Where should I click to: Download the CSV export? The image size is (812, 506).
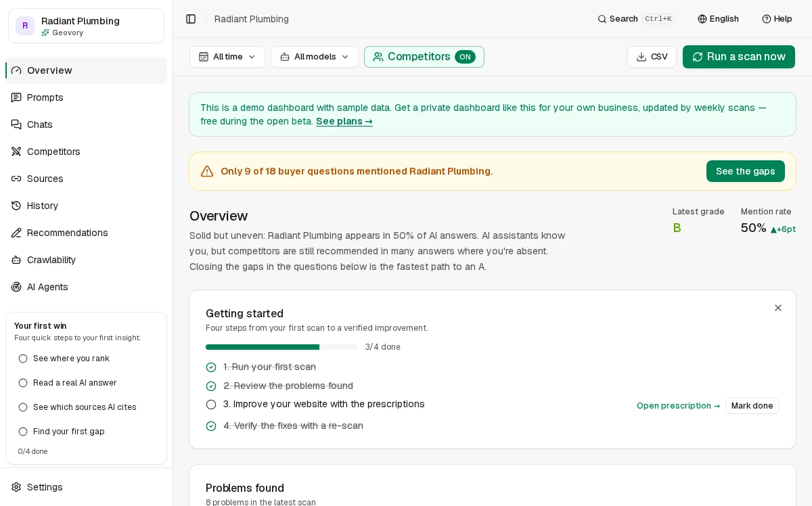point(652,57)
